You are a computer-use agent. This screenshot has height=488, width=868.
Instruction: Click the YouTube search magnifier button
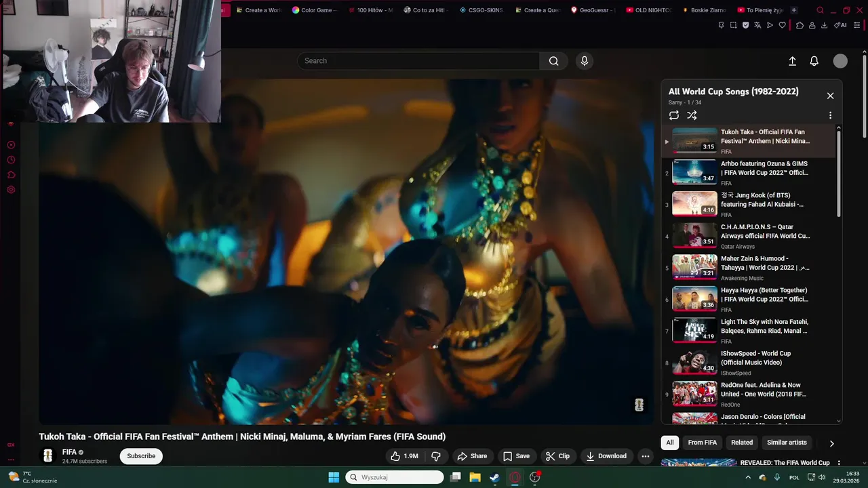[554, 61]
